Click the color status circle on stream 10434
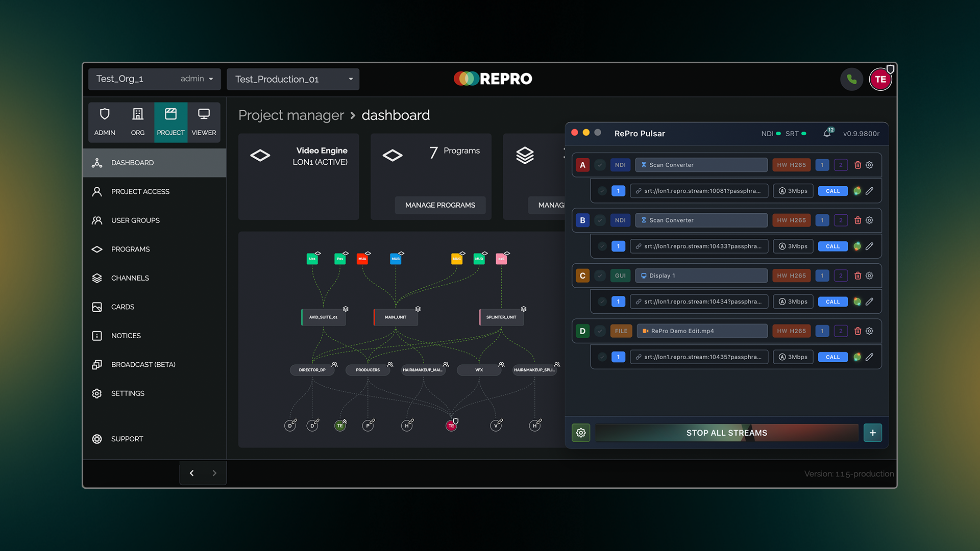 pyautogui.click(x=857, y=302)
